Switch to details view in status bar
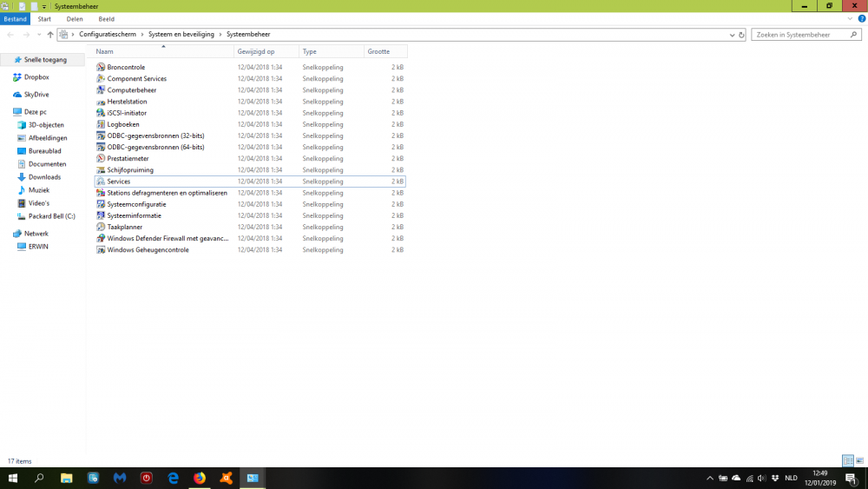The image size is (868, 489). [x=848, y=461]
